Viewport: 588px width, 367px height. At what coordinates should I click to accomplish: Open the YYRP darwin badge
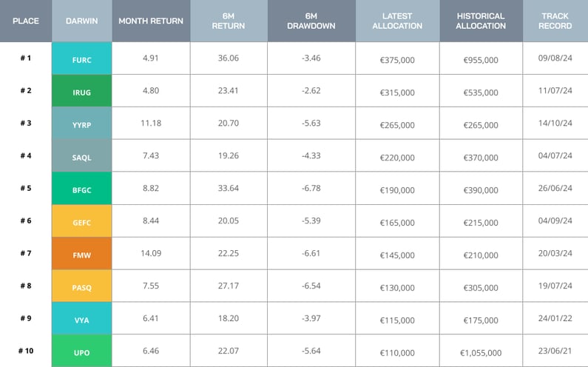(x=82, y=124)
